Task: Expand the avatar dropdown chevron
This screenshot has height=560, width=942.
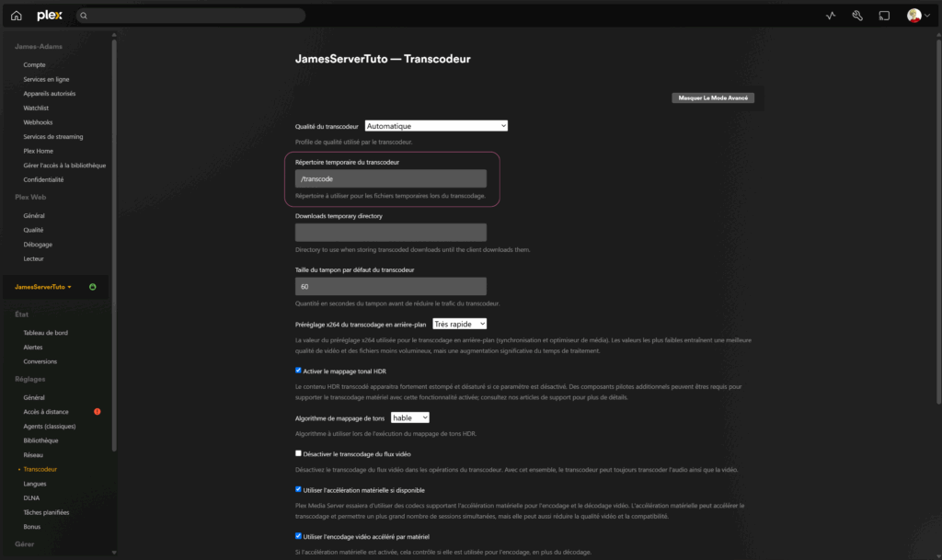Action: coord(927,16)
